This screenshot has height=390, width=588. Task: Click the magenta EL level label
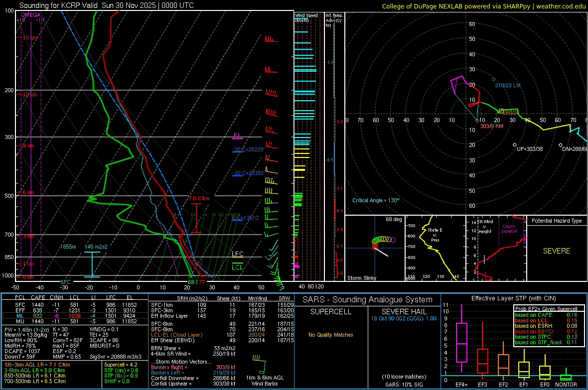click(x=237, y=135)
